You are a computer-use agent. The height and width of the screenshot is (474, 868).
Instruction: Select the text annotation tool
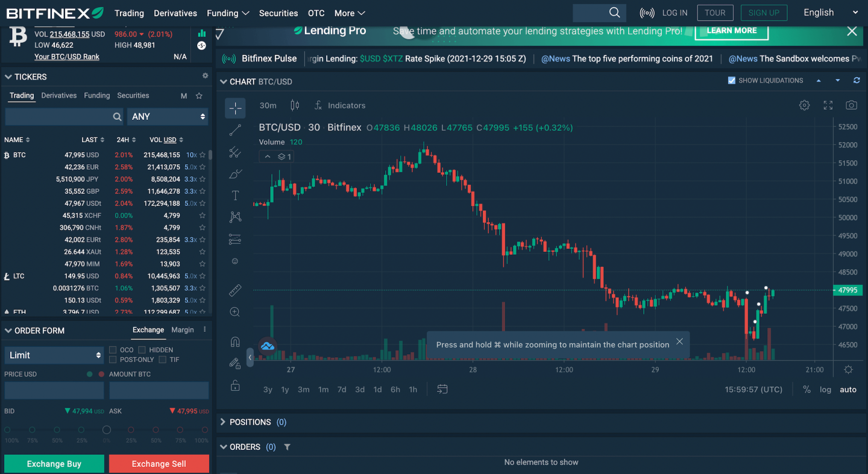(x=235, y=196)
